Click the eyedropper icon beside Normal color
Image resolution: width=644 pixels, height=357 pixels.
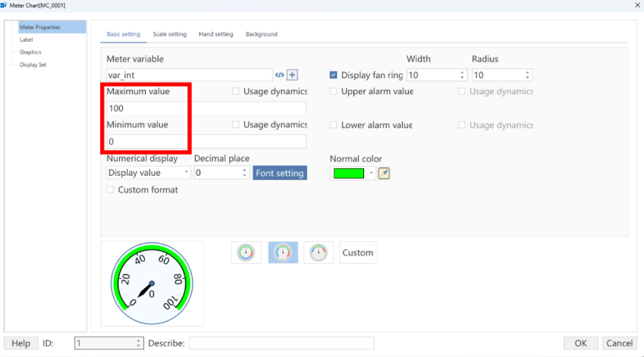coord(384,173)
